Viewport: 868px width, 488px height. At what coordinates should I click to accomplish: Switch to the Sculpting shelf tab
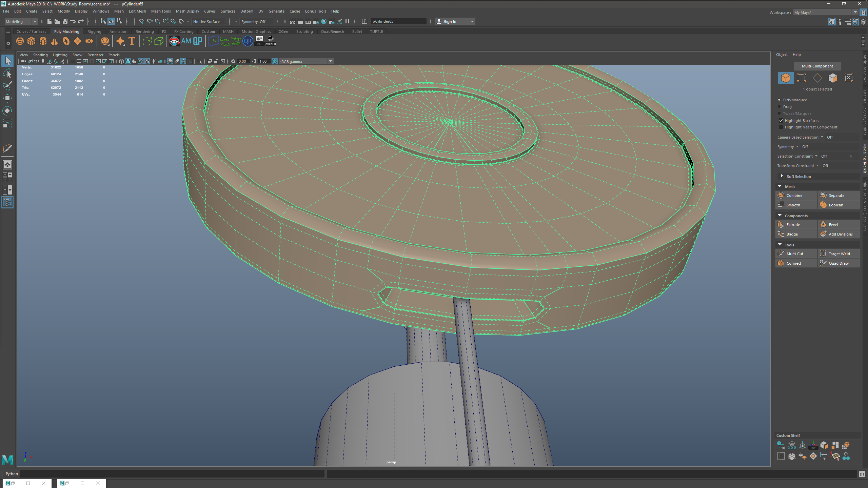304,32
